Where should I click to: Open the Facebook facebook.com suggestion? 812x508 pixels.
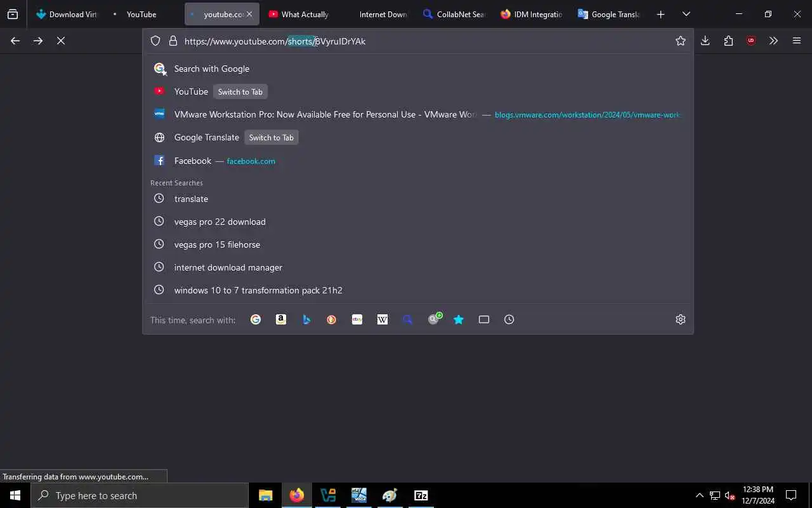(418, 161)
